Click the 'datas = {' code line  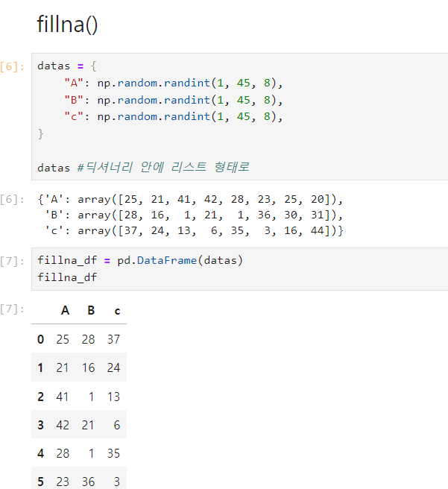coord(67,66)
